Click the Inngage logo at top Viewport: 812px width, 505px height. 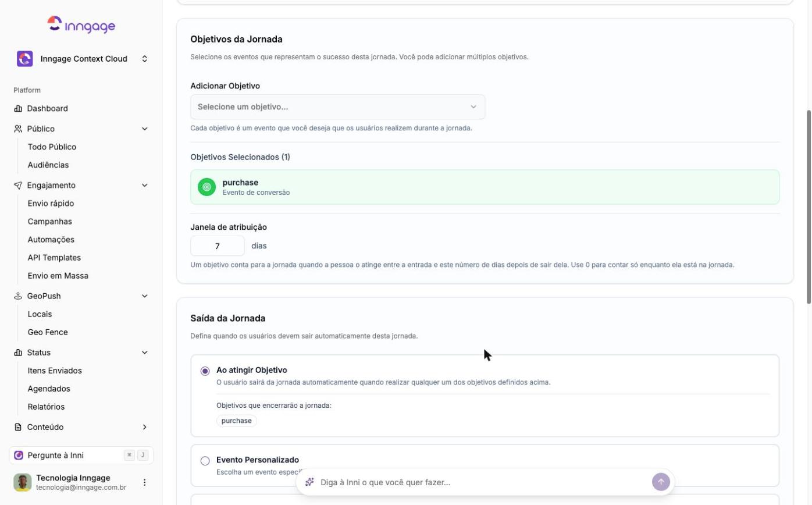(x=81, y=24)
